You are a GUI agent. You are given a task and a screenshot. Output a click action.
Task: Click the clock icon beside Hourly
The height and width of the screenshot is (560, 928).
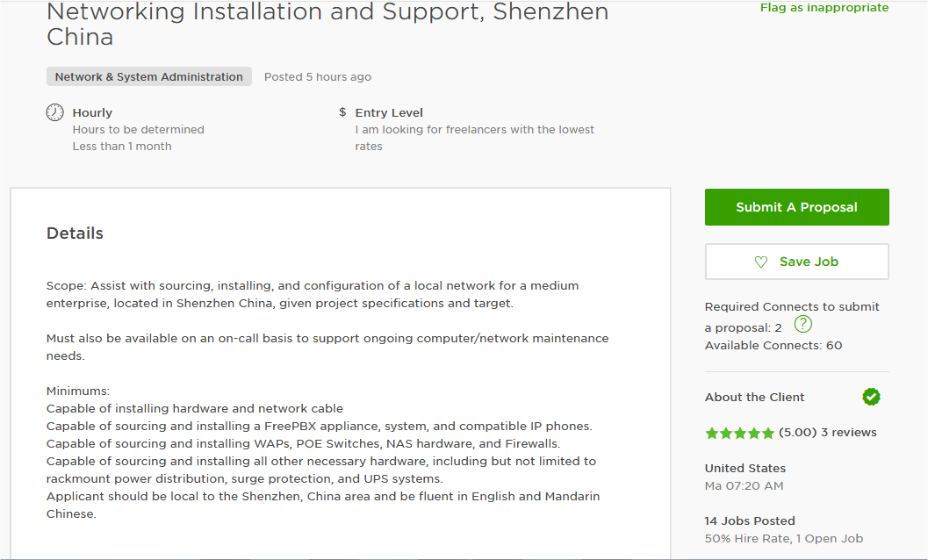[x=55, y=112]
